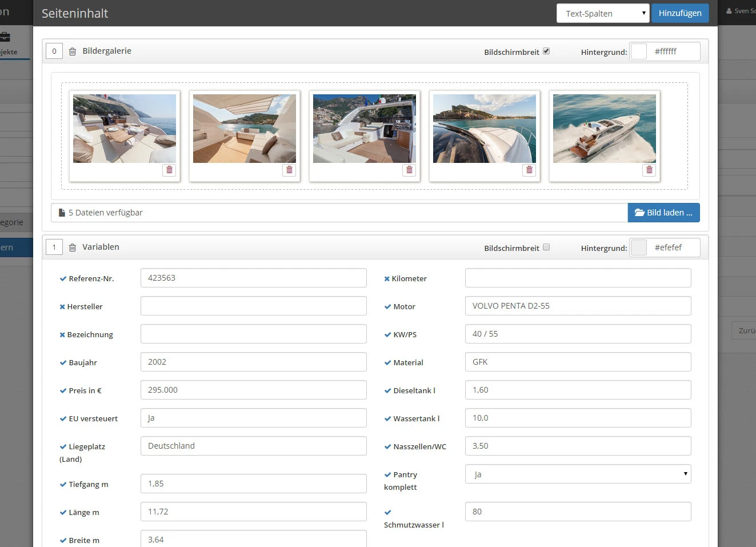Click into the Bezeichnung input field

[x=254, y=334]
